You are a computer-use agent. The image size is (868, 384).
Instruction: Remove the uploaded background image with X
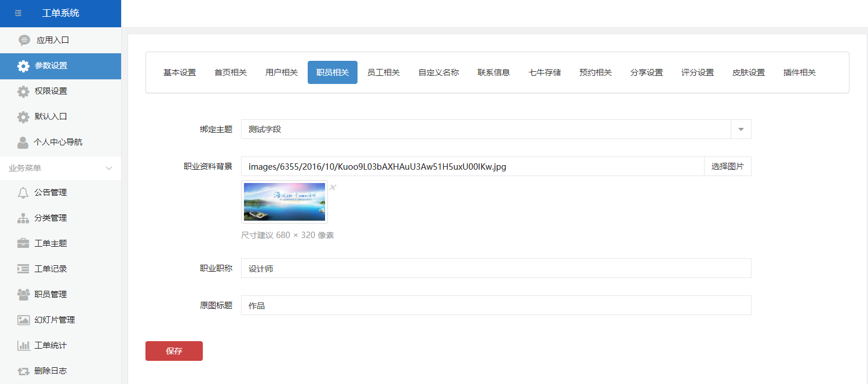pyautogui.click(x=333, y=187)
